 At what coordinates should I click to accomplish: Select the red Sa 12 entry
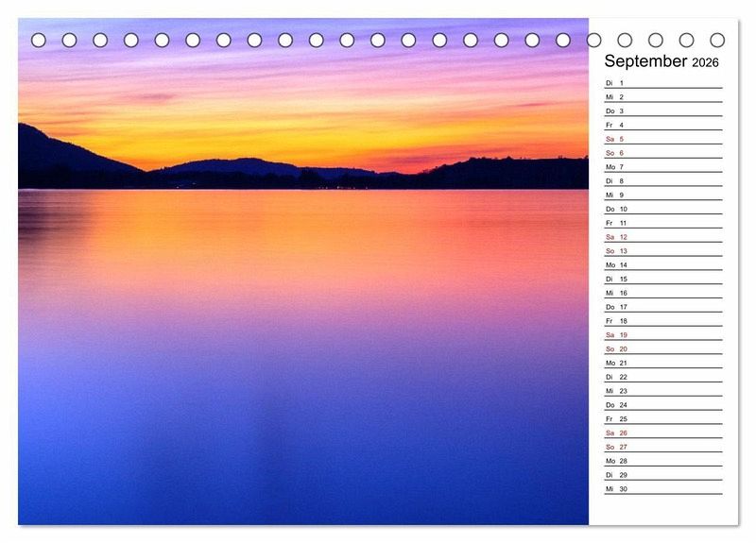(662, 237)
